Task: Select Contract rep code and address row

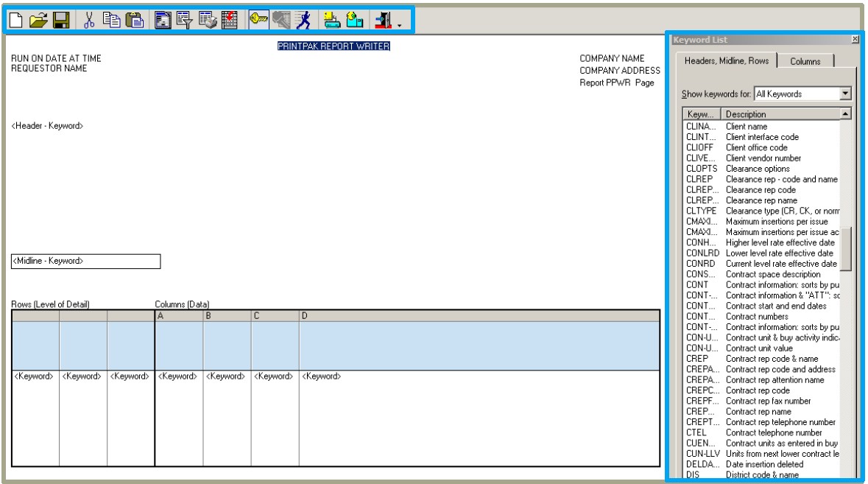Action: [762, 369]
